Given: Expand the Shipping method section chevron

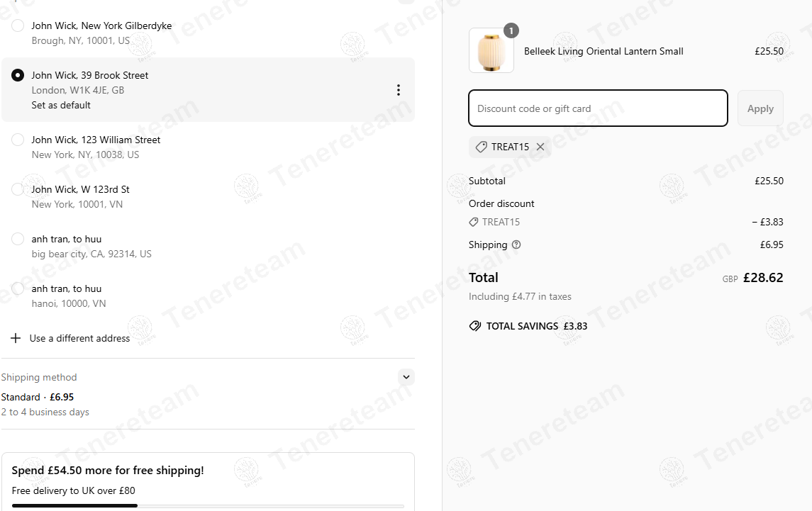Looking at the screenshot, I should (x=406, y=377).
